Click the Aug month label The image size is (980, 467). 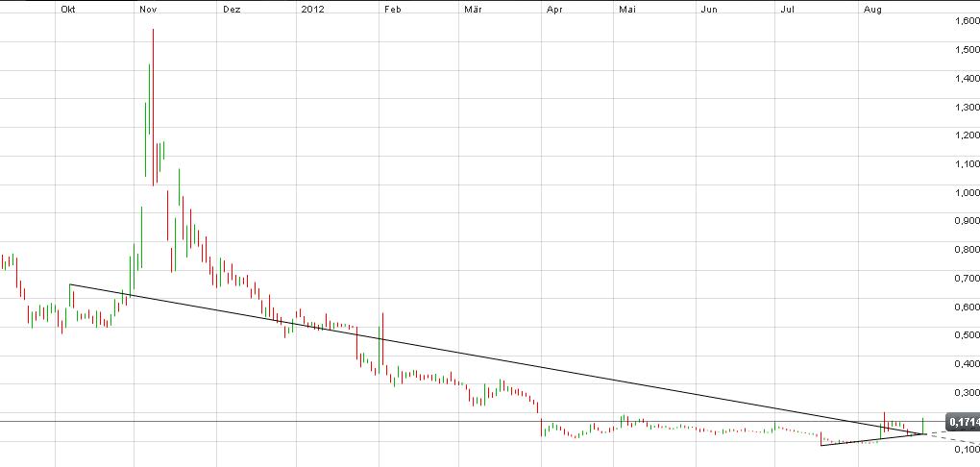coord(872,9)
